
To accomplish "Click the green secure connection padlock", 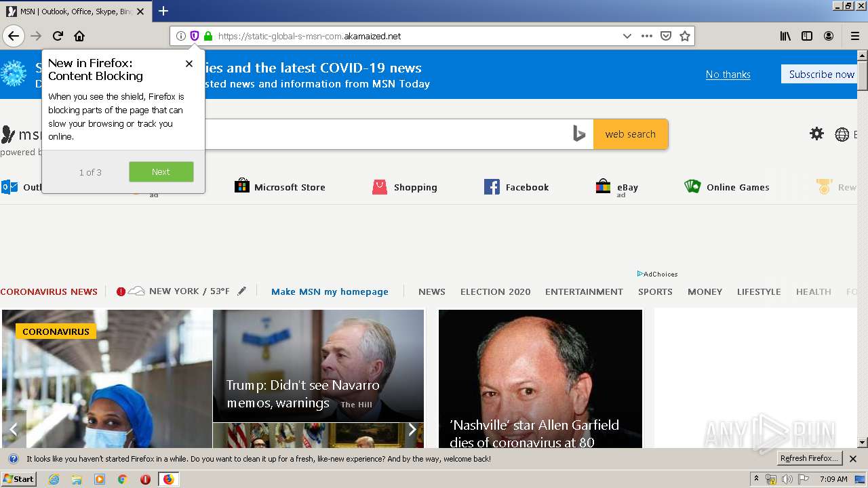I will click(208, 36).
